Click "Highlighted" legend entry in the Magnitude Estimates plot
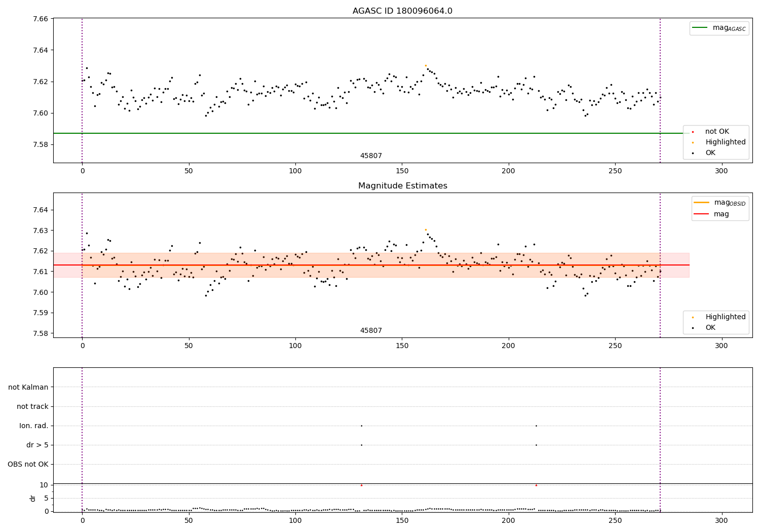The width and height of the screenshot is (760, 532). [x=719, y=317]
